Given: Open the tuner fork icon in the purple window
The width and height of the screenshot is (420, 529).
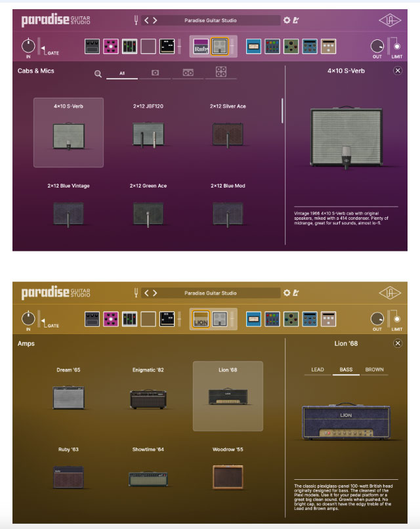Looking at the screenshot, I should click(136, 20).
